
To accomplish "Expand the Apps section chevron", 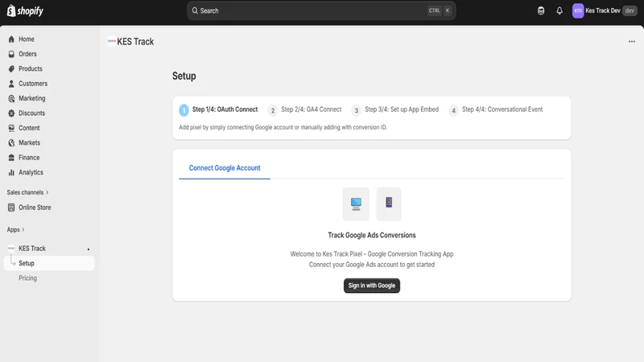I will click(x=23, y=229).
